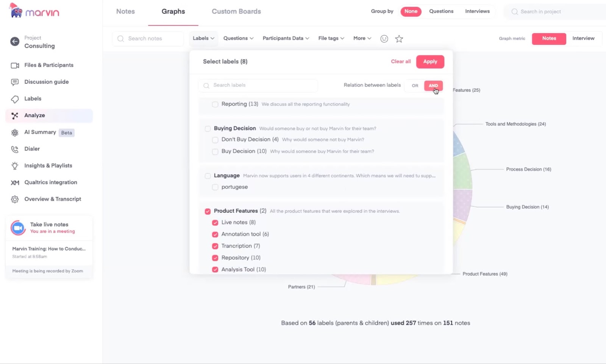The image size is (606, 364).
Task: Open Files & Participants camera icon
Action: click(15, 65)
